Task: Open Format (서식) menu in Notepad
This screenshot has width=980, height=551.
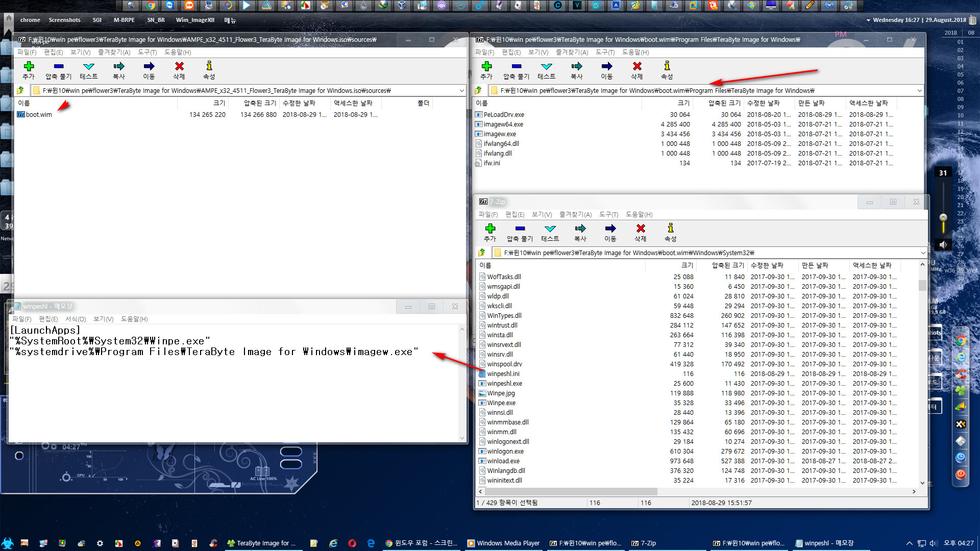Action: pyautogui.click(x=76, y=319)
